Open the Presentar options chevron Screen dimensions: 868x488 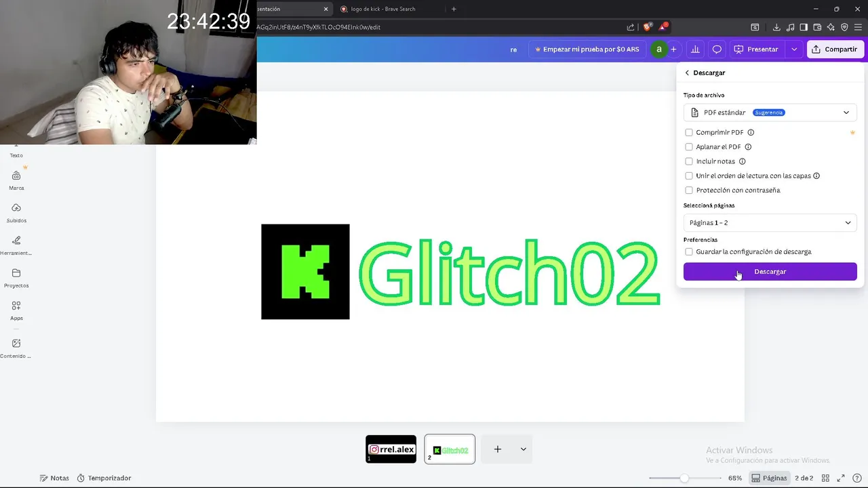point(794,49)
